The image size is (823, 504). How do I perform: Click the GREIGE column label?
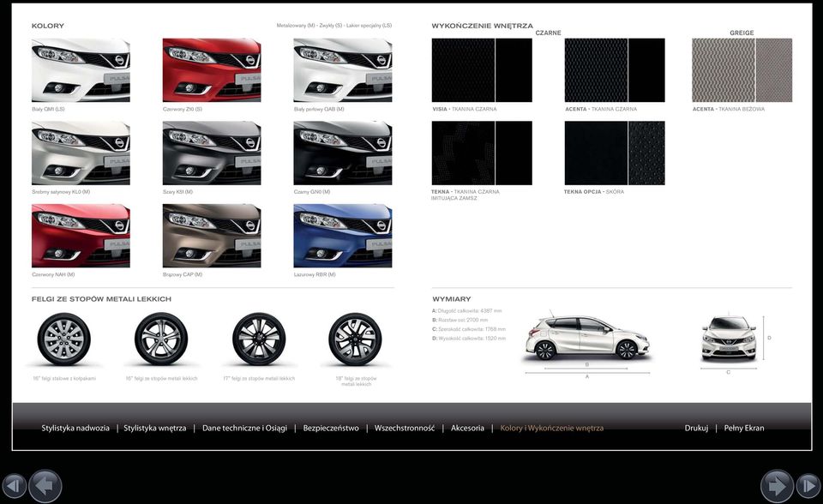point(742,33)
